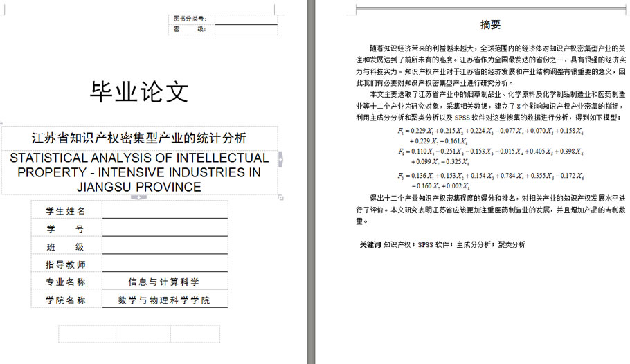Click the 摘要 heading on page two
Viewport: 630px width, 364px height.
[490, 25]
